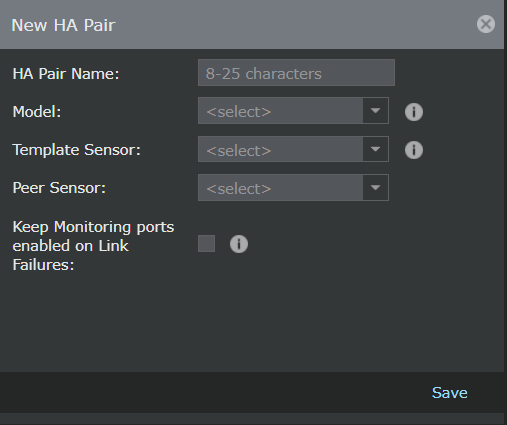
Task: Open the info icon next to Model
Action: point(414,112)
